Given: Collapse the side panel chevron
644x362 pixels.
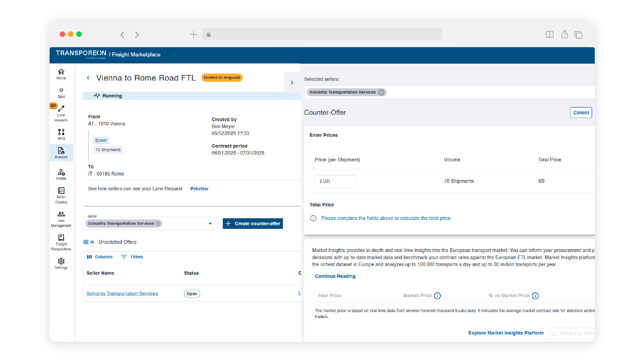Looking at the screenshot, I should pos(292,82).
